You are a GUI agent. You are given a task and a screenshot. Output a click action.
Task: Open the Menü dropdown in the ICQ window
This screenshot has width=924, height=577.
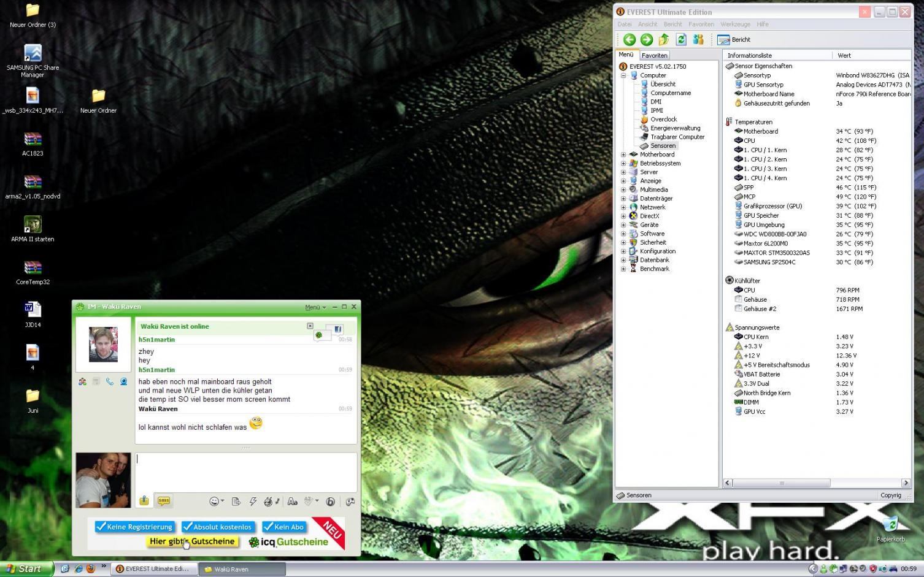pyautogui.click(x=315, y=307)
